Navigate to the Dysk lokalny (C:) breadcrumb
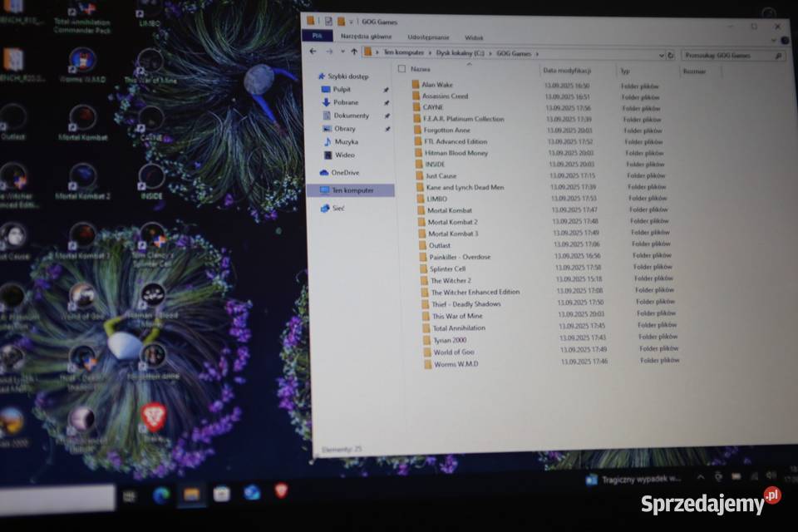798x532 pixels. click(x=460, y=53)
